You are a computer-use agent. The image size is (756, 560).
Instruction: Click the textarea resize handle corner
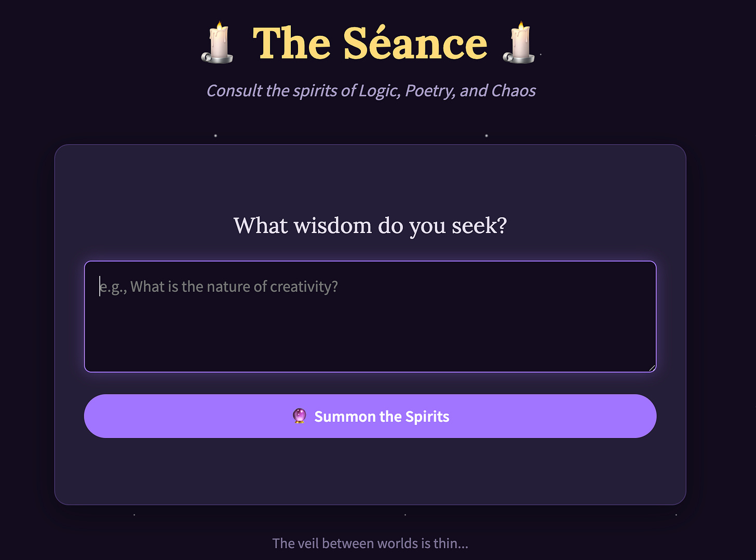click(x=652, y=367)
